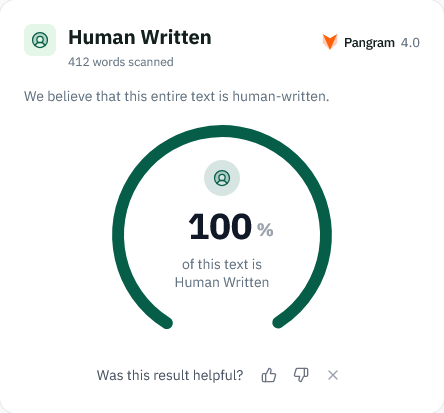Click the "of this text is Human Written" caption

[x=222, y=273]
